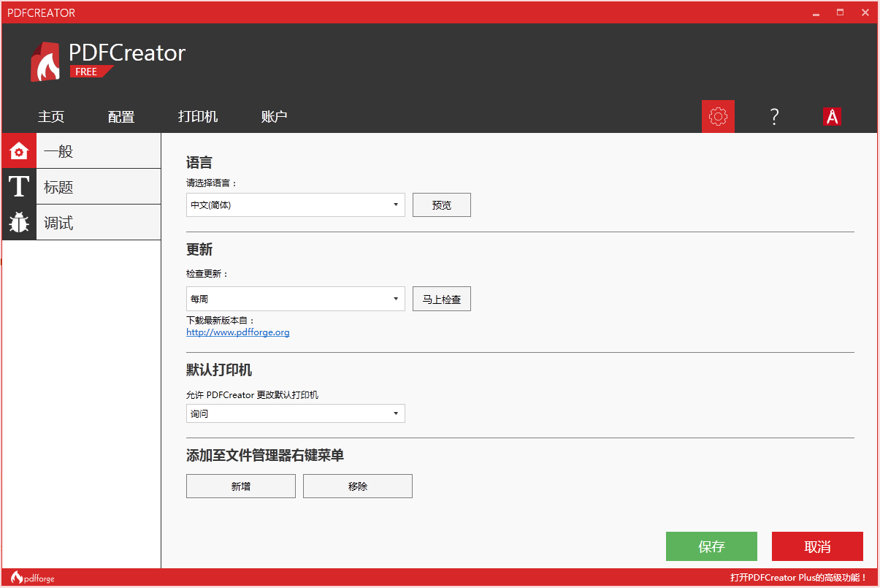Click the 一般 home icon in sidebar
The width and height of the screenshot is (880, 588).
19,151
